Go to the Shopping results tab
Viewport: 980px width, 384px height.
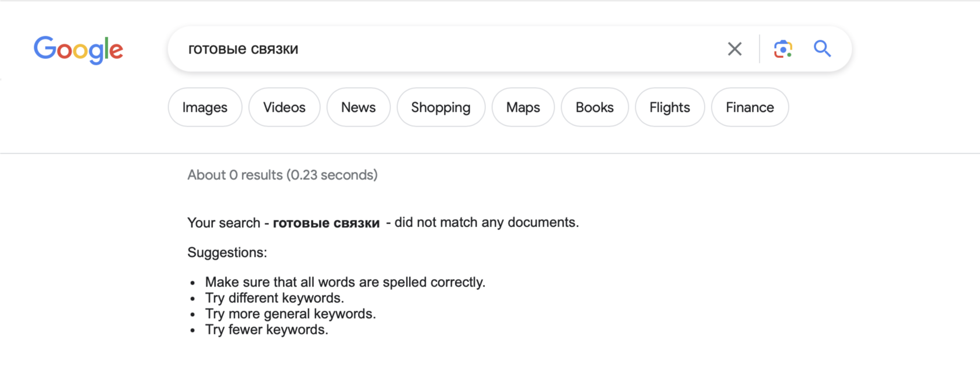440,107
